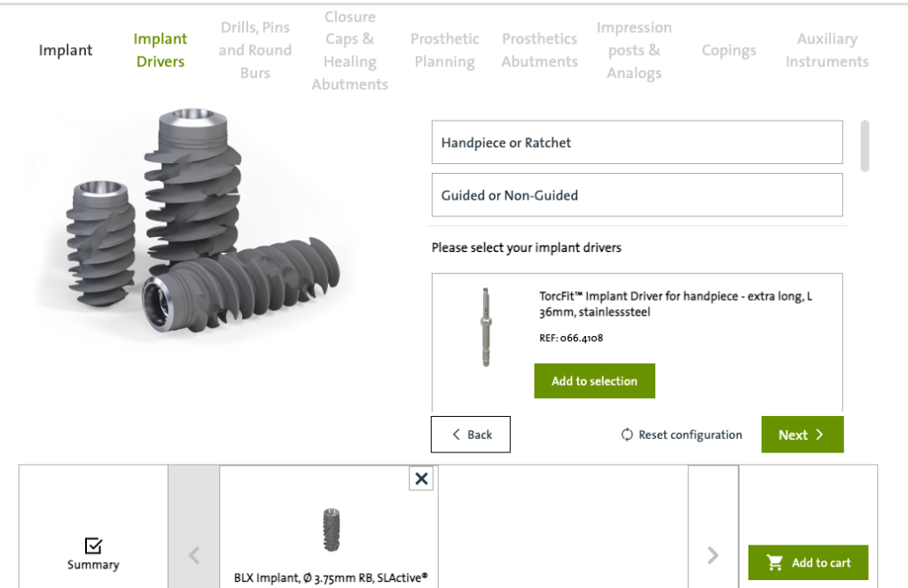Click the TorcFit implant driver product image

pos(486,327)
